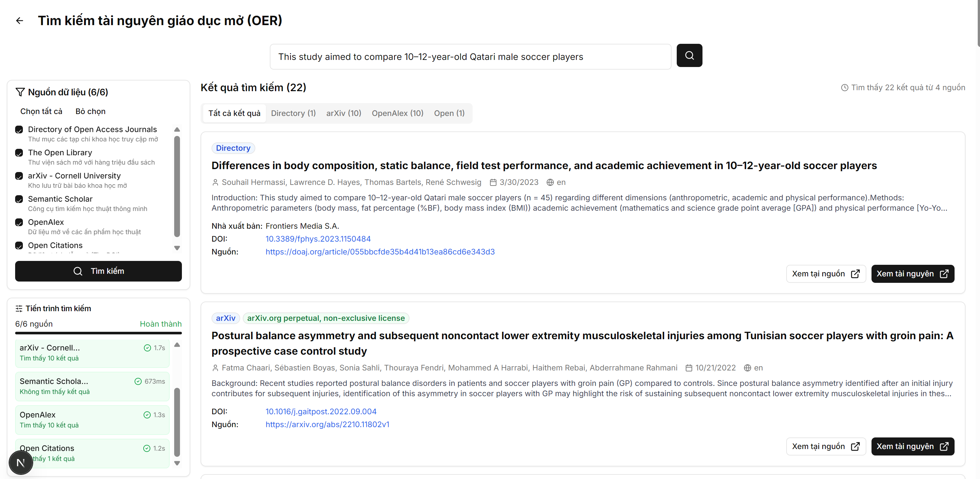The image size is (980, 479).
Task: Click the blue Directory source badge
Action: pyautogui.click(x=233, y=148)
